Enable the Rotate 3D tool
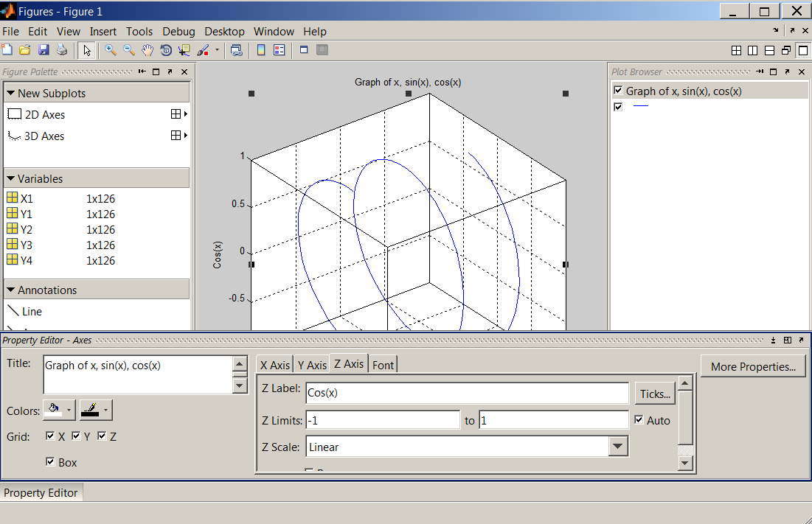The width and height of the screenshot is (812, 524). click(x=165, y=50)
